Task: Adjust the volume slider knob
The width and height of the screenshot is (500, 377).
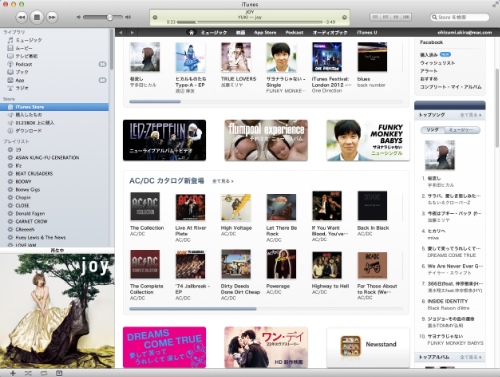Action: (x=110, y=17)
